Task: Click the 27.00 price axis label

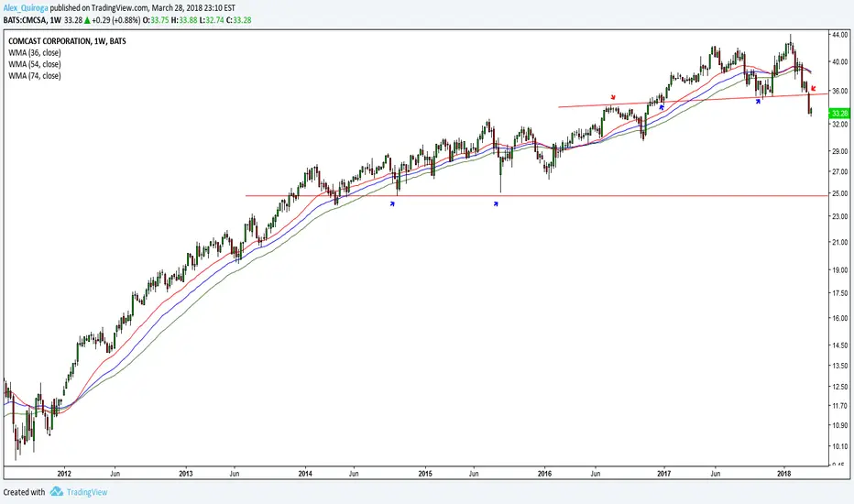Action: click(x=839, y=171)
